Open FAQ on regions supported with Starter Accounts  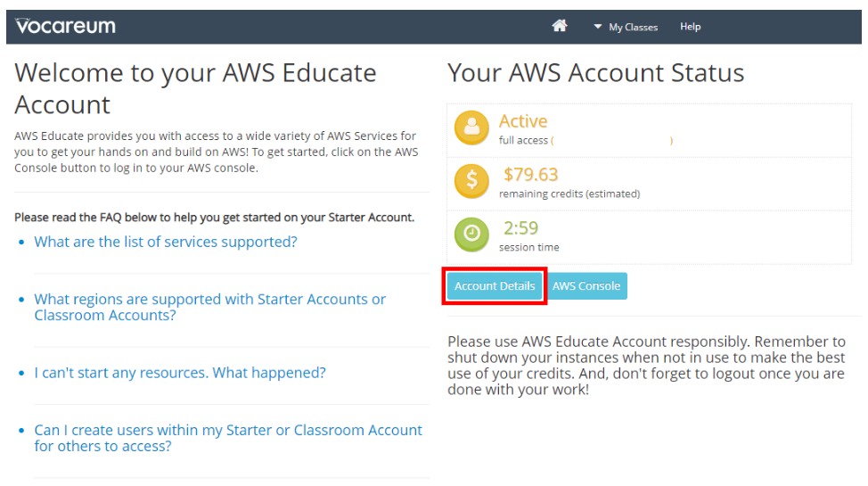pos(209,307)
